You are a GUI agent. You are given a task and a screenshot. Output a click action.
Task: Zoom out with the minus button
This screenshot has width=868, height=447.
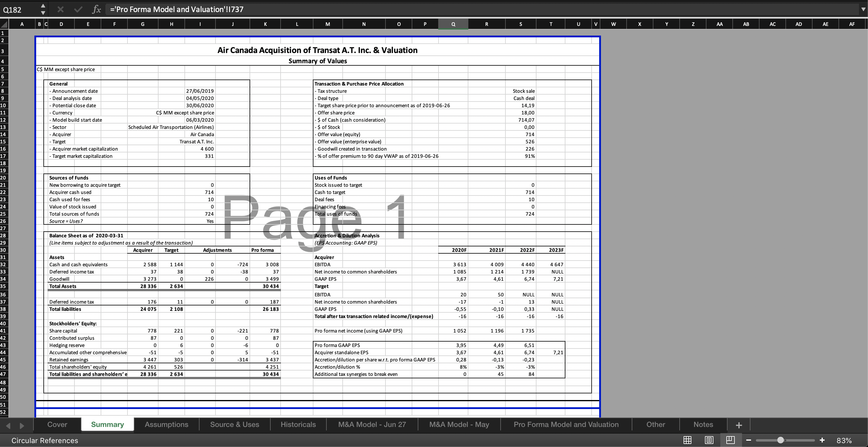[x=748, y=440]
